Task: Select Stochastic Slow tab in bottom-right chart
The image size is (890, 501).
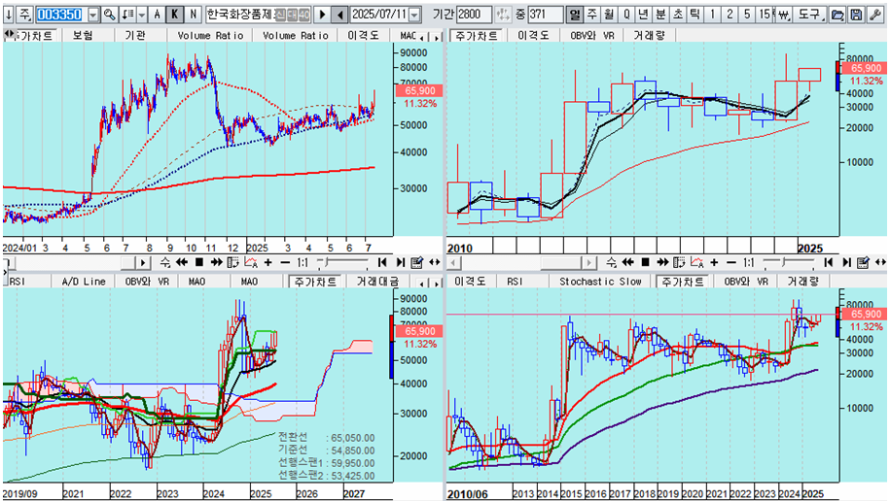Action: (x=601, y=281)
